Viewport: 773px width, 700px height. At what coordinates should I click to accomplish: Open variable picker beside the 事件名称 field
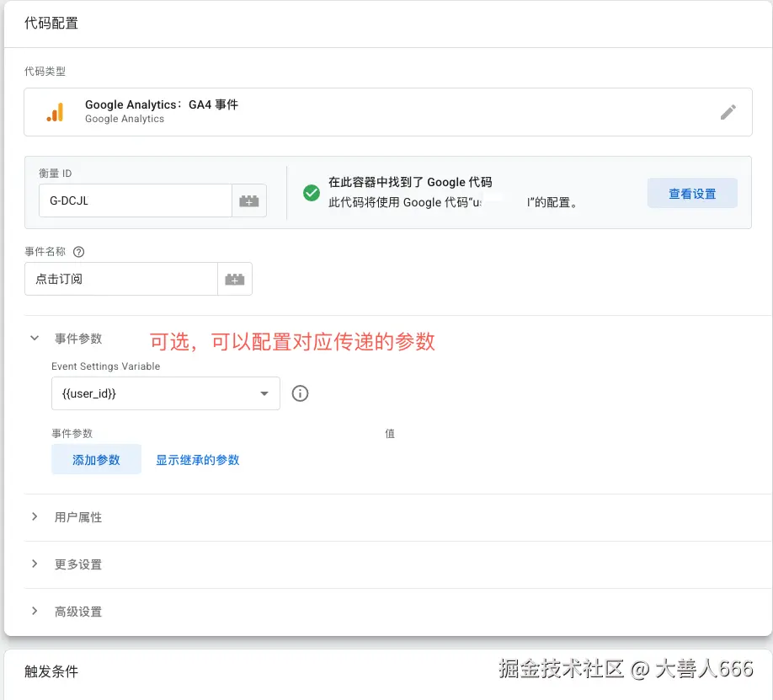tap(235, 279)
